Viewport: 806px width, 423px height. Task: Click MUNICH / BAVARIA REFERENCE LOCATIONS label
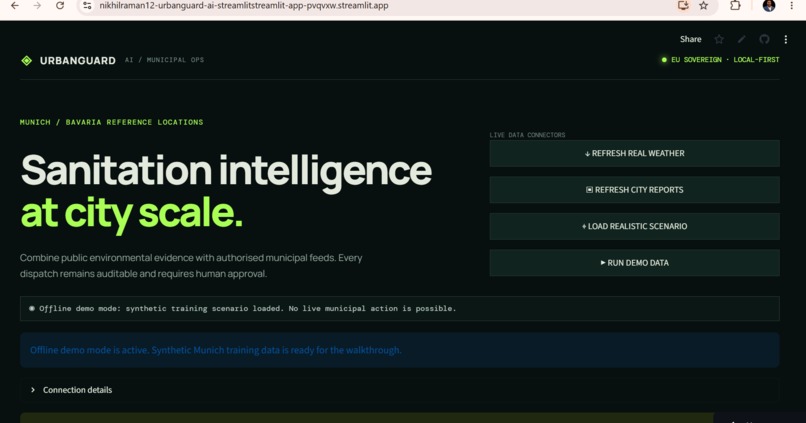112,122
